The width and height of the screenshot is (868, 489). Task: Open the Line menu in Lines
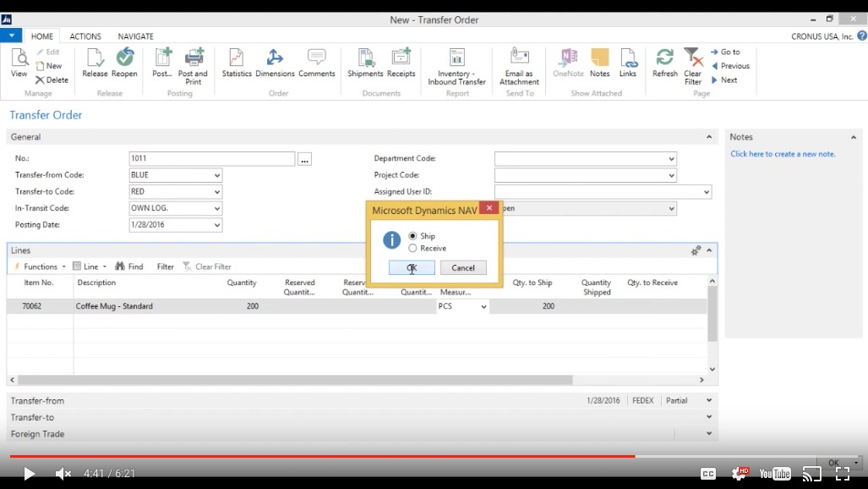pyautogui.click(x=90, y=266)
